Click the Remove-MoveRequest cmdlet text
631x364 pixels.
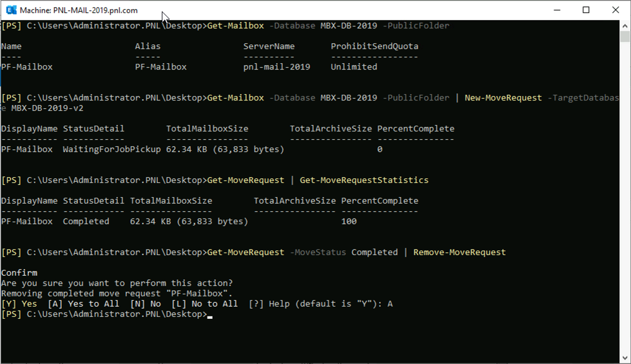[x=459, y=253]
